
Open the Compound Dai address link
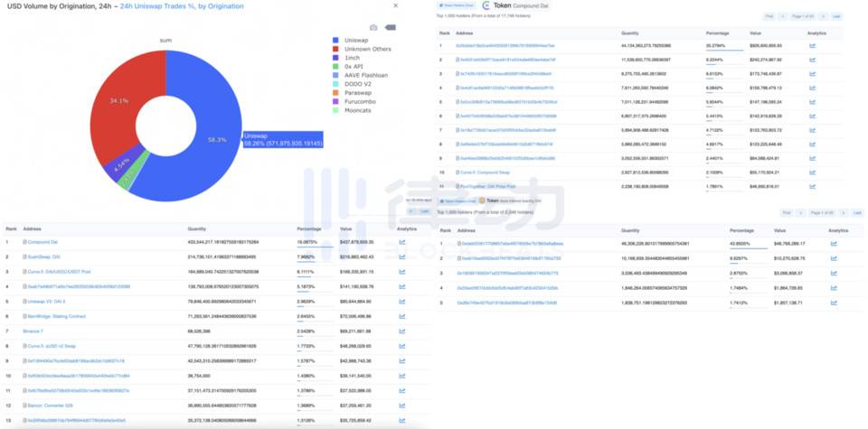[x=41, y=243]
